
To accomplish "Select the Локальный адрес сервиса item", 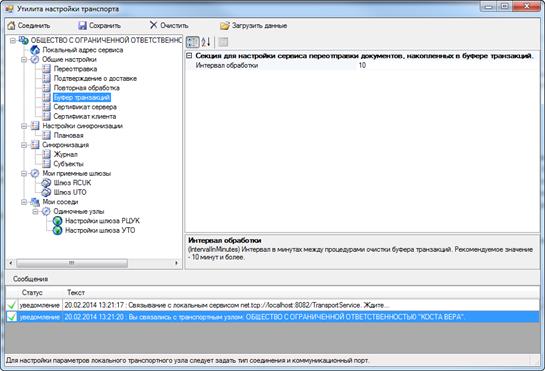I will (83, 50).
